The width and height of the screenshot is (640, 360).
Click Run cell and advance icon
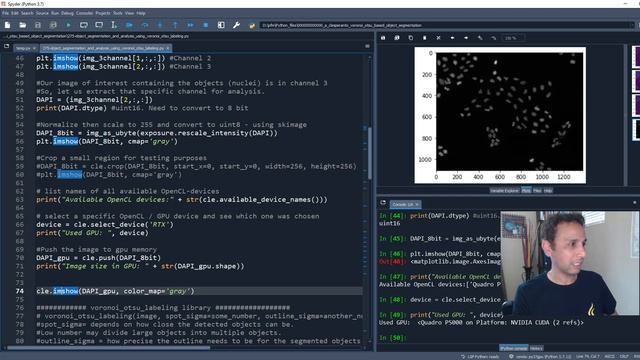tap(99, 25)
